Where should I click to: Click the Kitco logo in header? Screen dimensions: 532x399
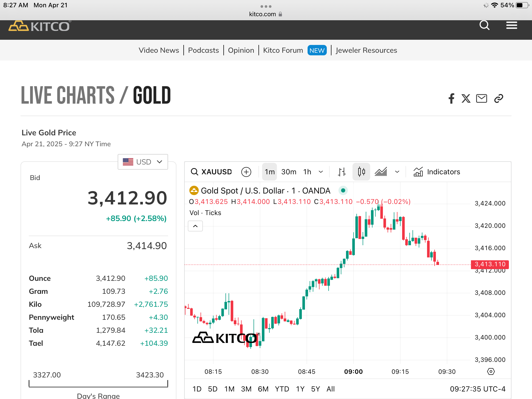[39, 26]
